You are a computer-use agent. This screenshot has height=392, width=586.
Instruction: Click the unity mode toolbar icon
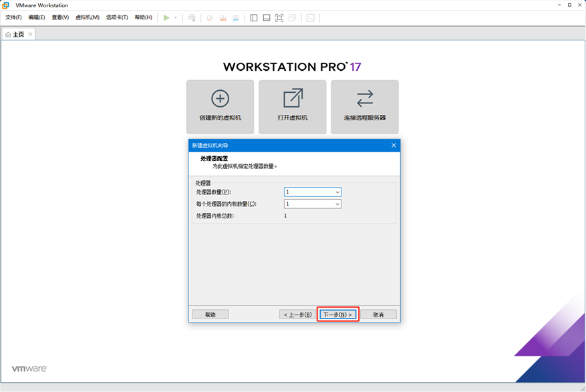(292, 17)
